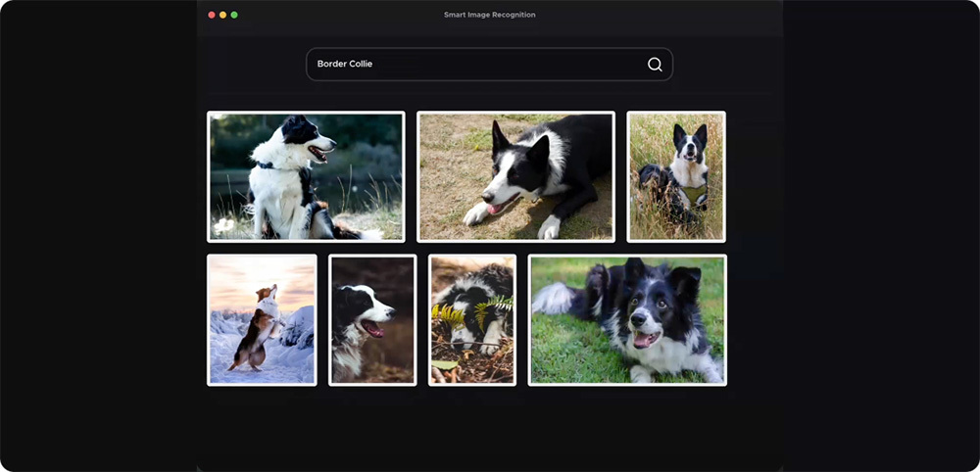Click the dark backdrop left of the window
The width and height of the screenshot is (980, 472).
[x=98, y=235]
